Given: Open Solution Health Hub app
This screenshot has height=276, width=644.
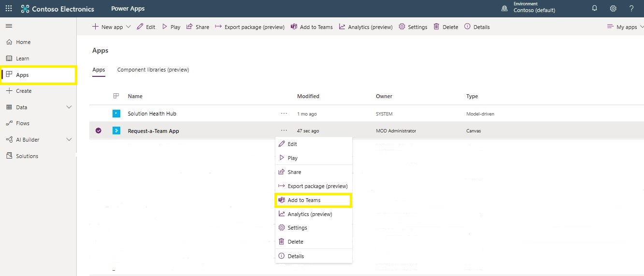Looking at the screenshot, I should [x=152, y=114].
